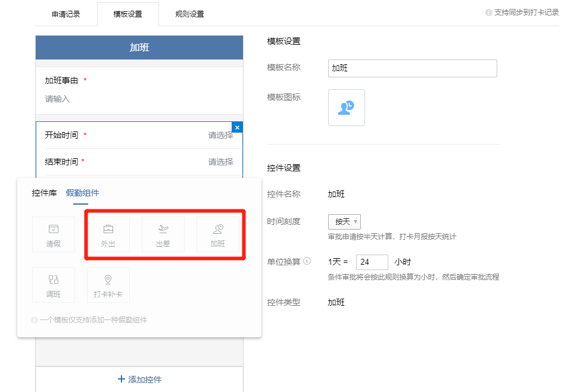Add the 调班 shift-swap component
The height and width of the screenshot is (392, 586).
pos(54,285)
